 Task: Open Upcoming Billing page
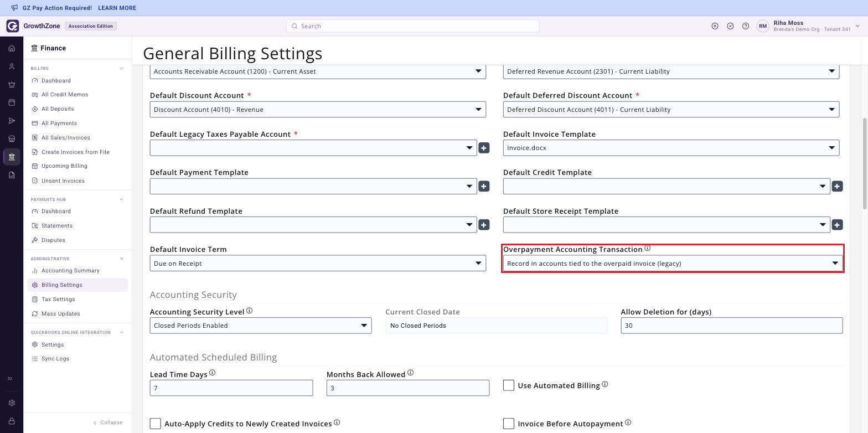(64, 166)
